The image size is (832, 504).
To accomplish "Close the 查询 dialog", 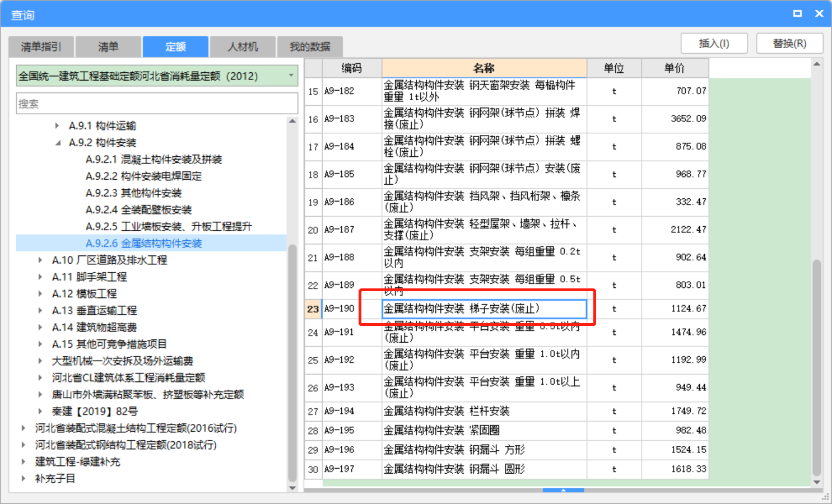I will [819, 13].
